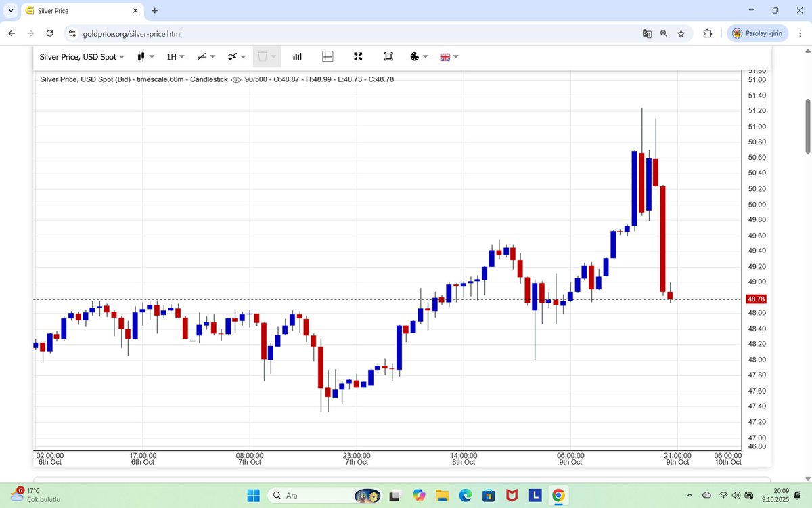This screenshot has height=508, width=812.
Task: Click the Parolayı girin profile button
Action: 758,33
